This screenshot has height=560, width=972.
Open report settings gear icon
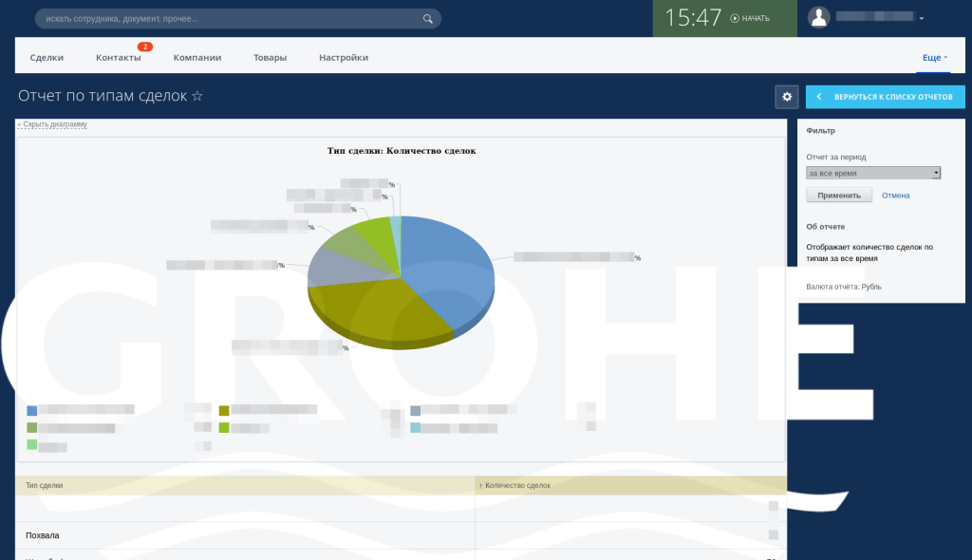[x=787, y=97]
